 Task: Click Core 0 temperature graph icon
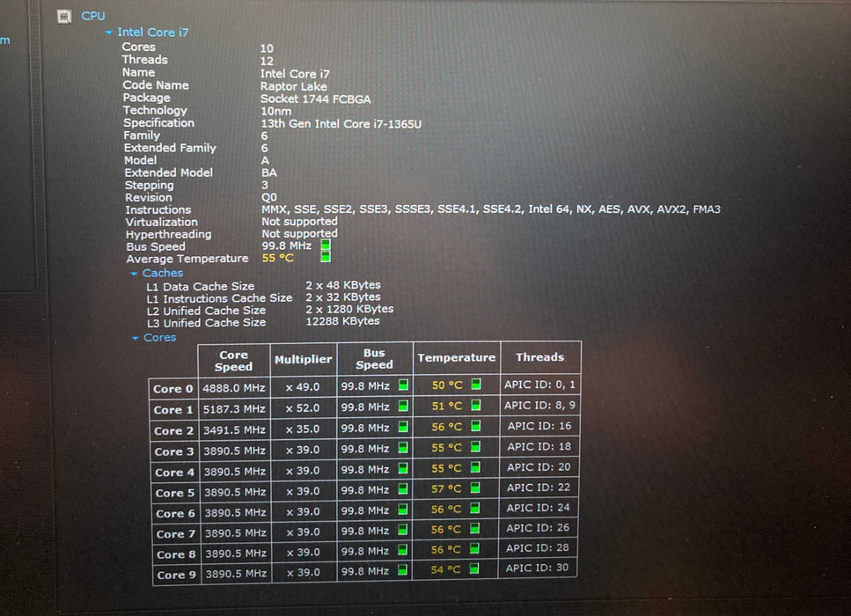[x=476, y=385]
